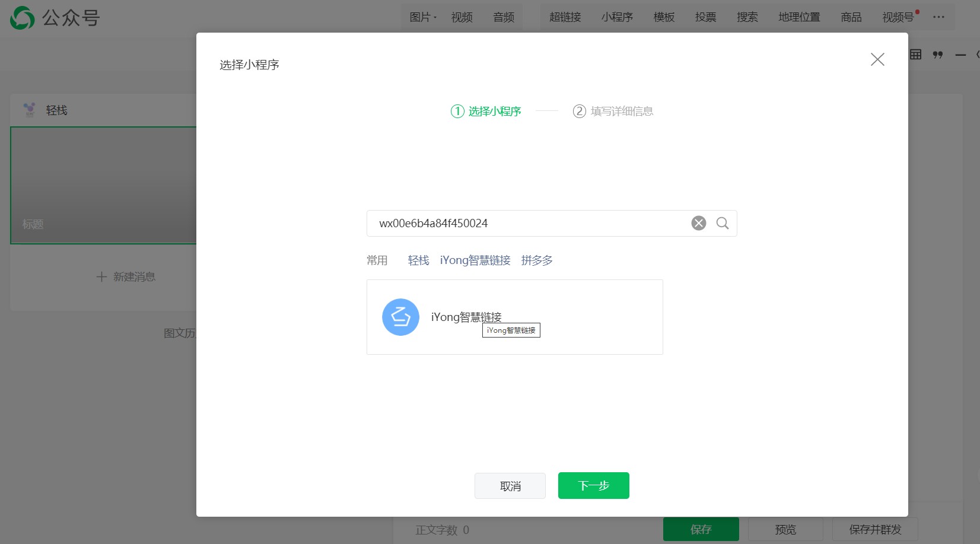
Task: Click the insert table icon
Action: 916,55
